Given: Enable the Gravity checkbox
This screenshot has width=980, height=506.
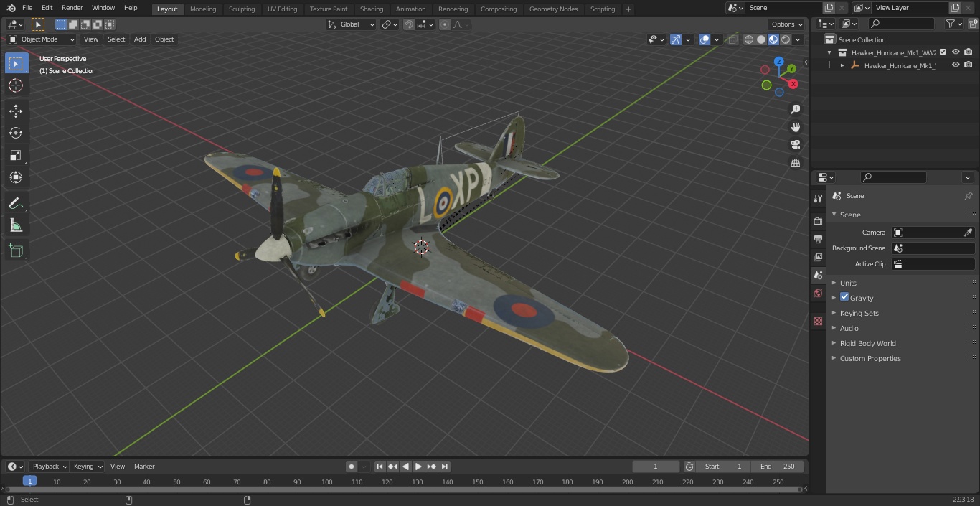Looking at the screenshot, I should (x=844, y=297).
